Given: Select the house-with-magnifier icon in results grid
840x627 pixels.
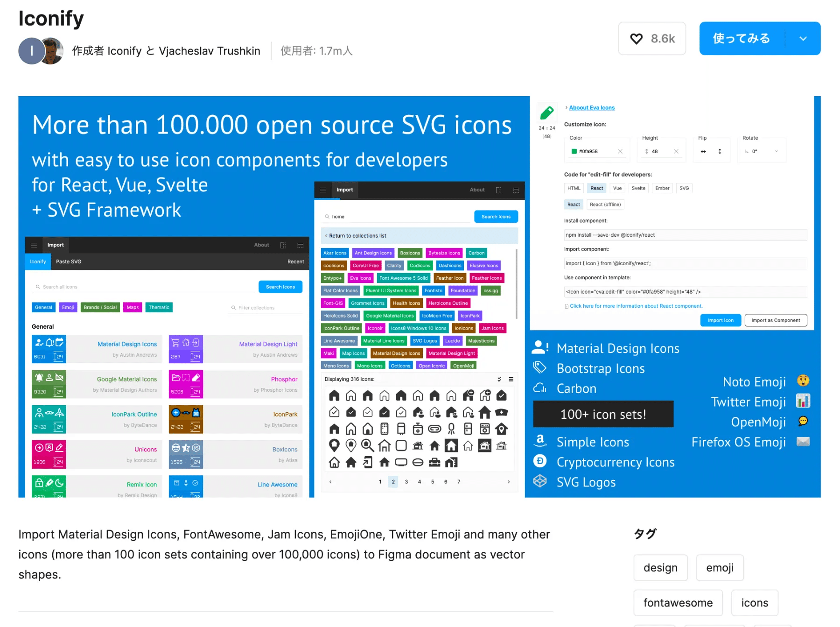Looking at the screenshot, I should point(367,445).
